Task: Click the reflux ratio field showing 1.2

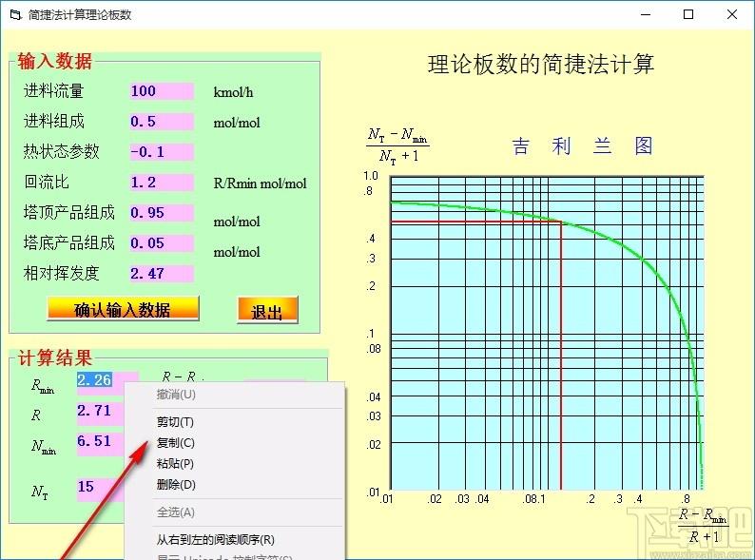Action: (162, 182)
